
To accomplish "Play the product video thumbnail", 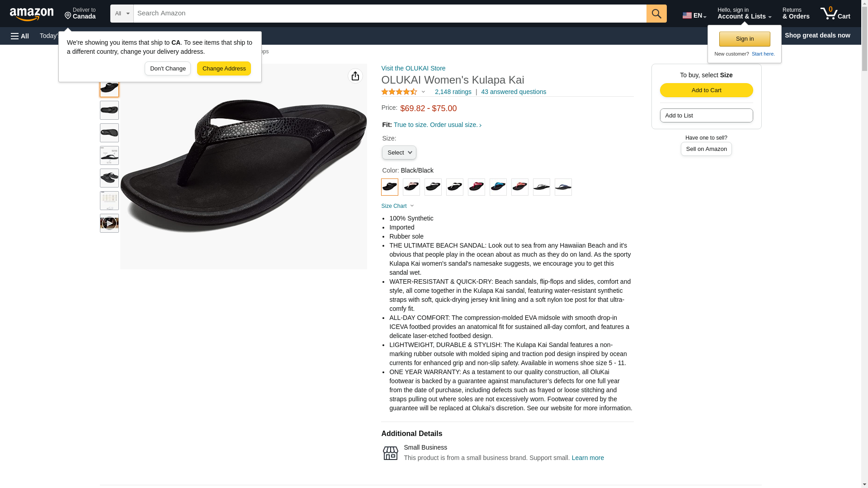I will (109, 223).
